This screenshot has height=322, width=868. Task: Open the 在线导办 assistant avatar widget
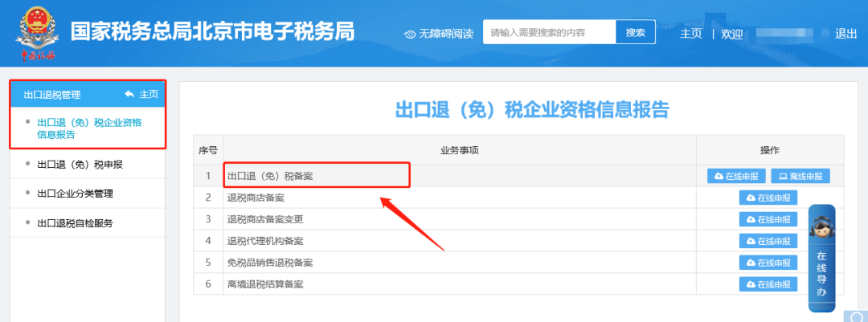point(821,258)
